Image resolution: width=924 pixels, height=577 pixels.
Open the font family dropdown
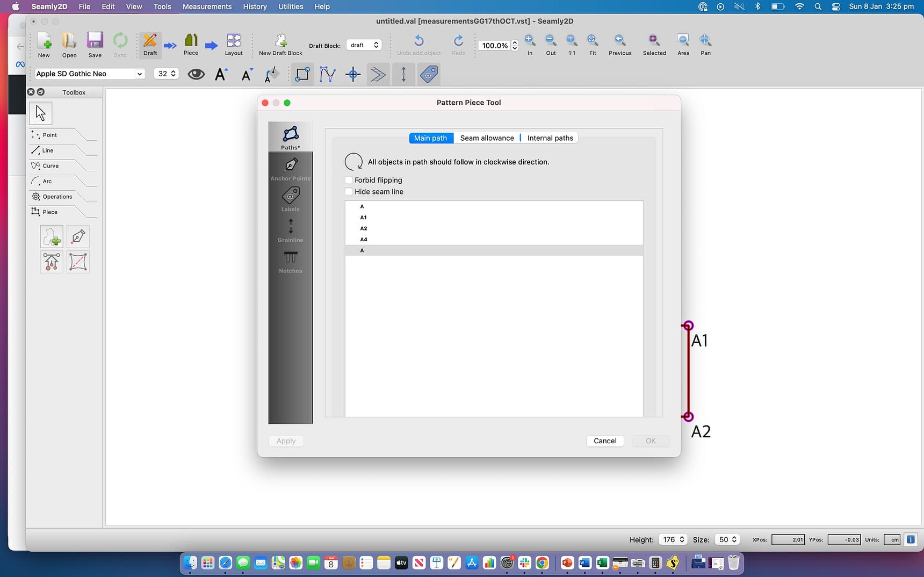[89, 74]
